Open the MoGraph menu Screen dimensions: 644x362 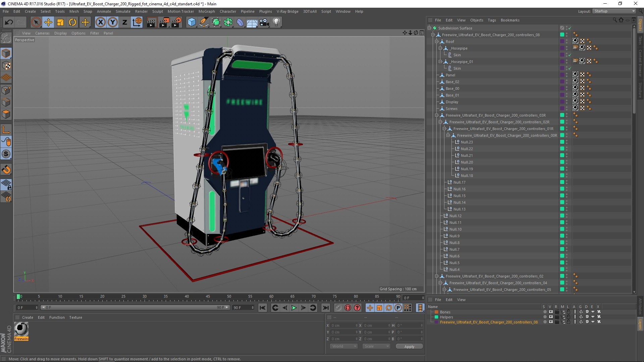pyautogui.click(x=206, y=11)
